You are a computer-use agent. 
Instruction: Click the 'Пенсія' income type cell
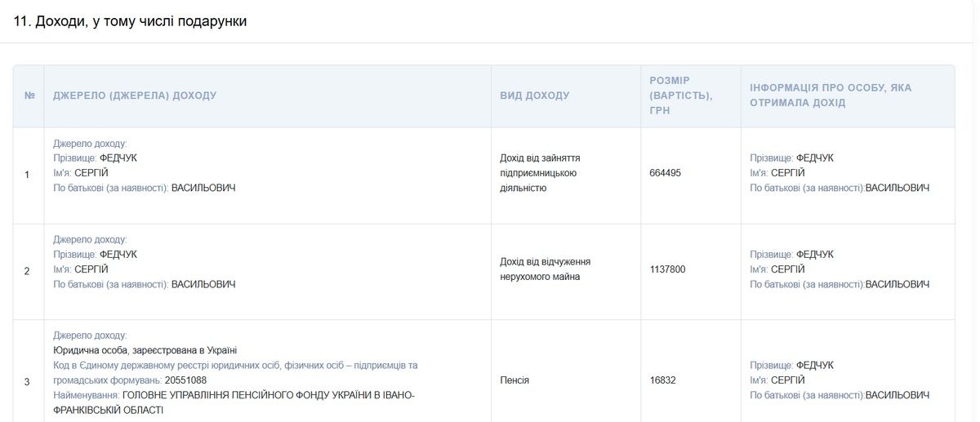pos(514,380)
